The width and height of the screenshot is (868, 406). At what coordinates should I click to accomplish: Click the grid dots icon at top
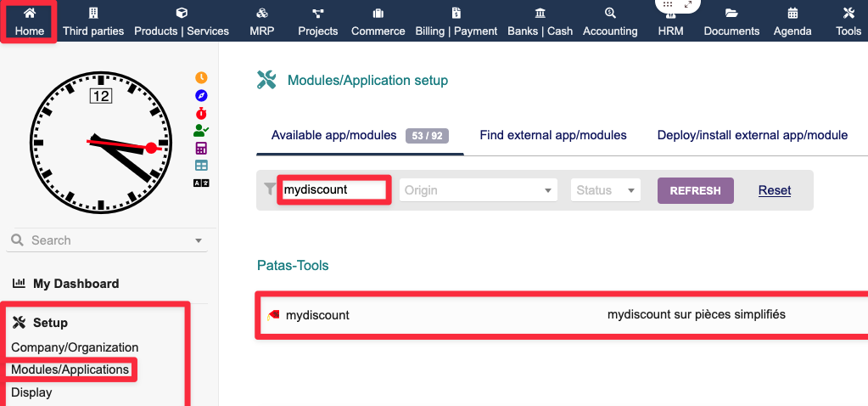point(669,5)
